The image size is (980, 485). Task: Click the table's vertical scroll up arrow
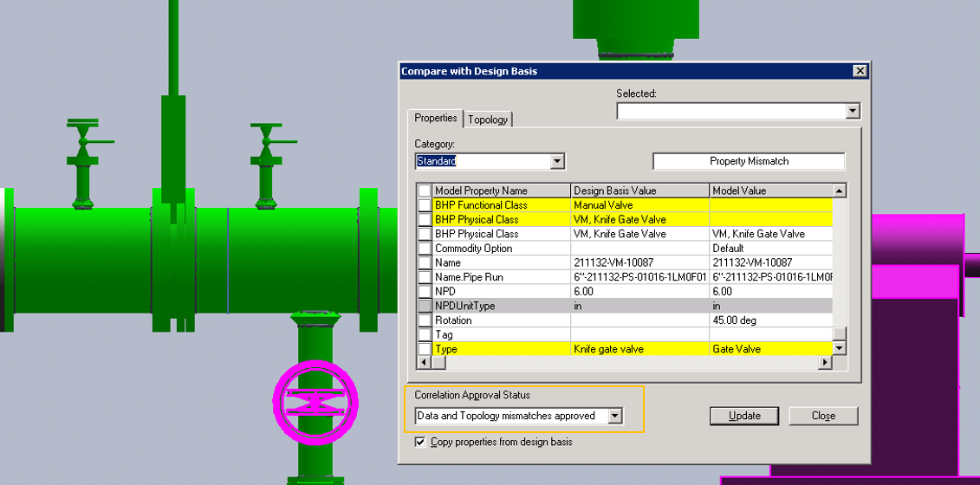(839, 191)
